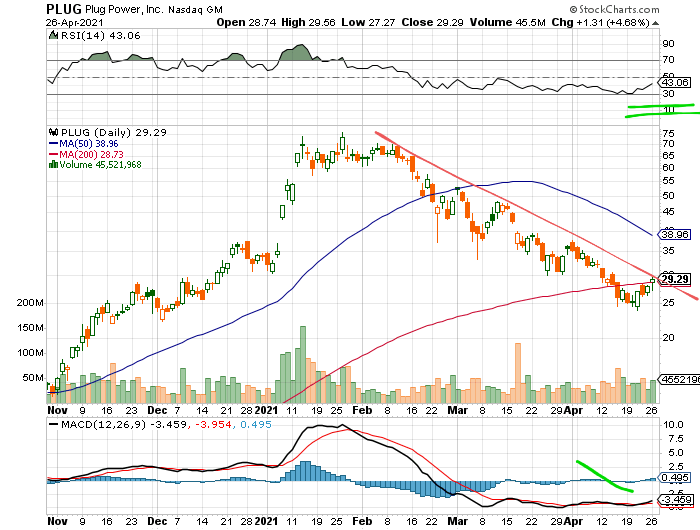This screenshot has height=530, width=700.
Task: Click the RSI(14) 43.06 indicator label
Action: pos(100,36)
